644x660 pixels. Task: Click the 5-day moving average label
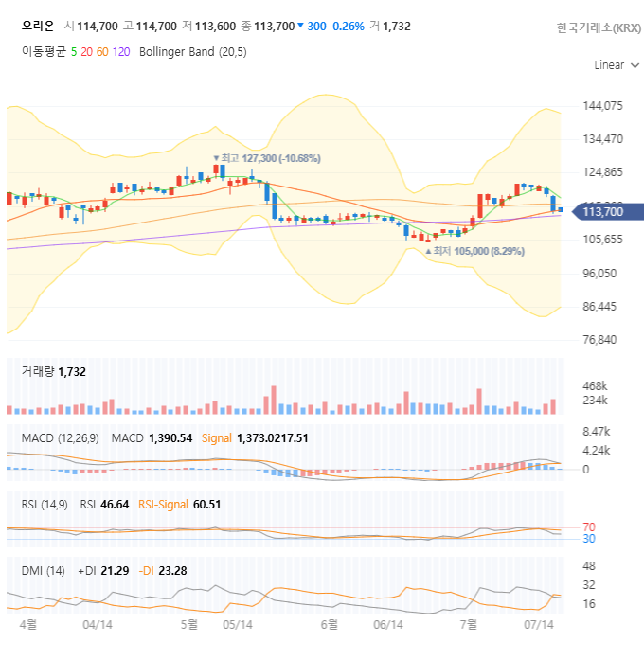point(74,52)
